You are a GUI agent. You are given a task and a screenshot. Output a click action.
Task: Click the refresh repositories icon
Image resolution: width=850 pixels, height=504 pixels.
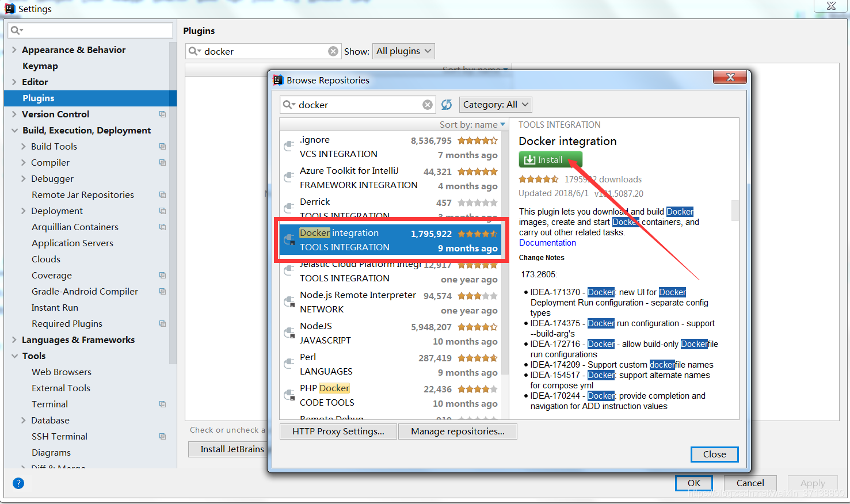[447, 105]
